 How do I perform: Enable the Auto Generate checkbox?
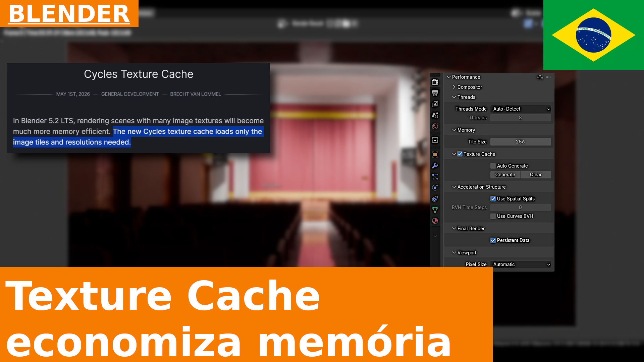pyautogui.click(x=493, y=166)
